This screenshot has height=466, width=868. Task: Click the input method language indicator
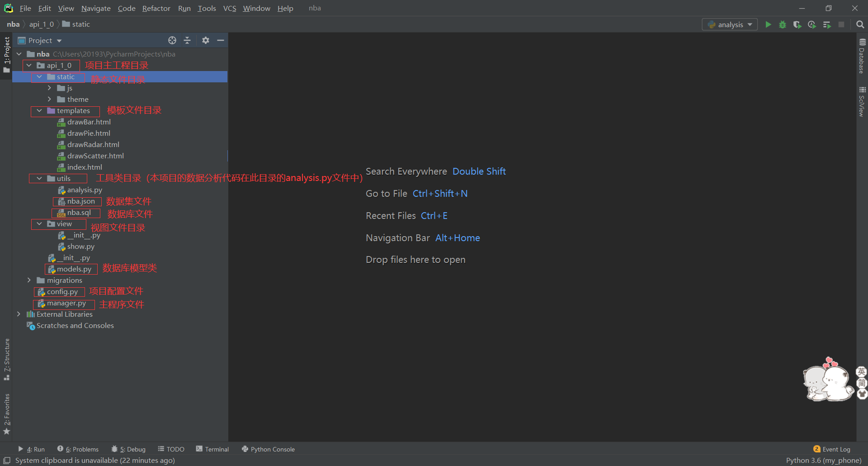[x=861, y=372]
